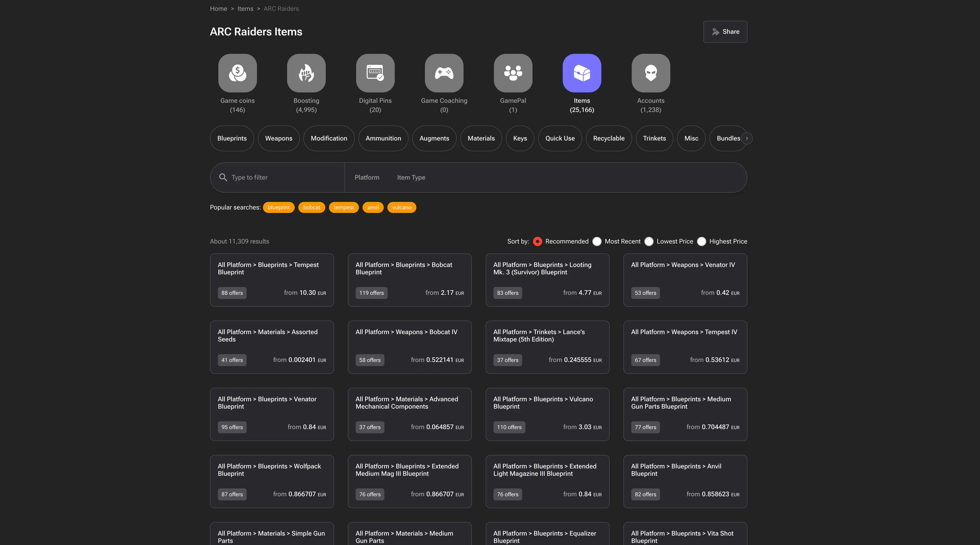Click the Share button
The image size is (980, 545).
725,32
